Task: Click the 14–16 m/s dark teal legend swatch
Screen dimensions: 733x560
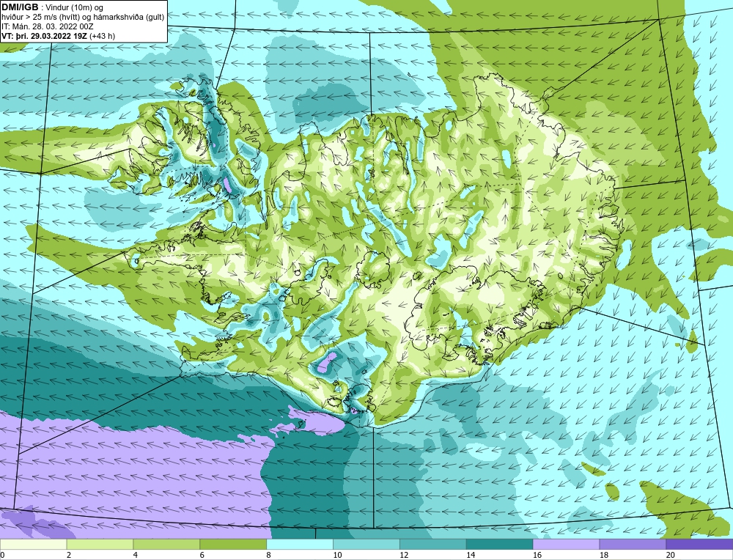Action: click(500, 545)
